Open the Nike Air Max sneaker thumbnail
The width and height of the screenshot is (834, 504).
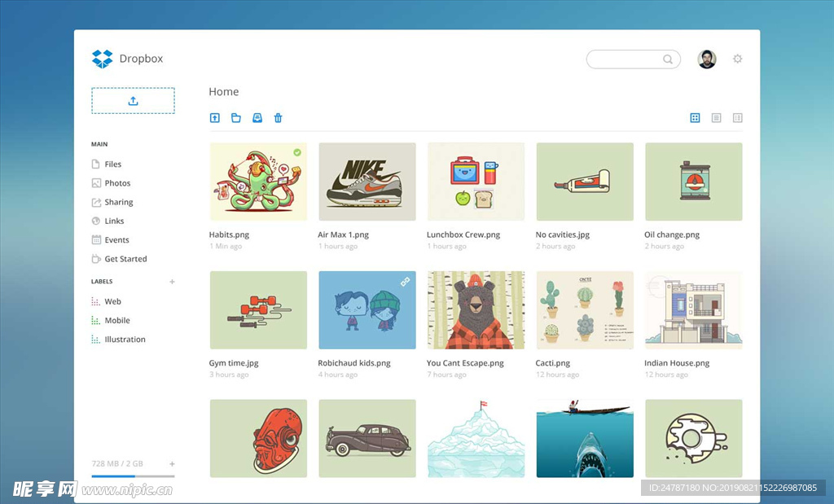point(367,182)
